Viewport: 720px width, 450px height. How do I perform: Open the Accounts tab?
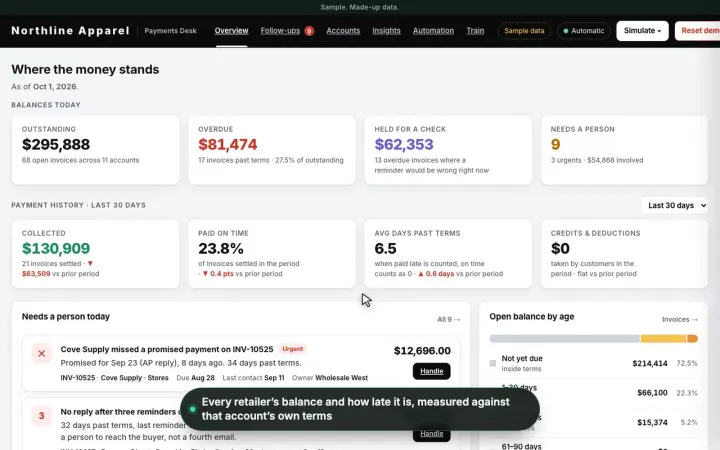(x=343, y=31)
